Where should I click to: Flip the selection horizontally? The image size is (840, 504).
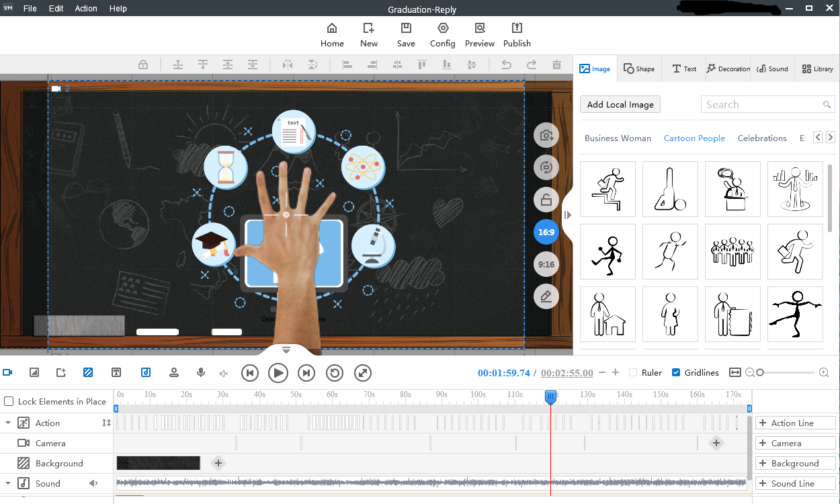(x=288, y=65)
